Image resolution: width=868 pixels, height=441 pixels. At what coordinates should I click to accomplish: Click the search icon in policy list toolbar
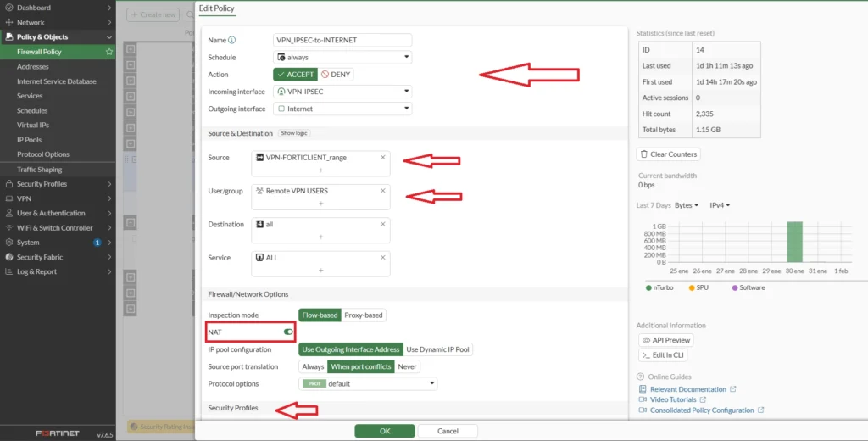(191, 15)
